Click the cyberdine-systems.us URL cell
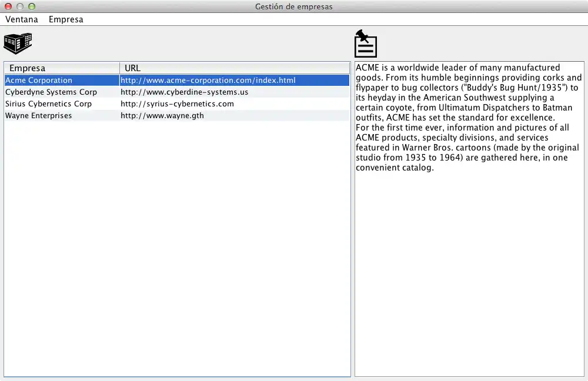This screenshot has width=588, height=381. point(235,92)
